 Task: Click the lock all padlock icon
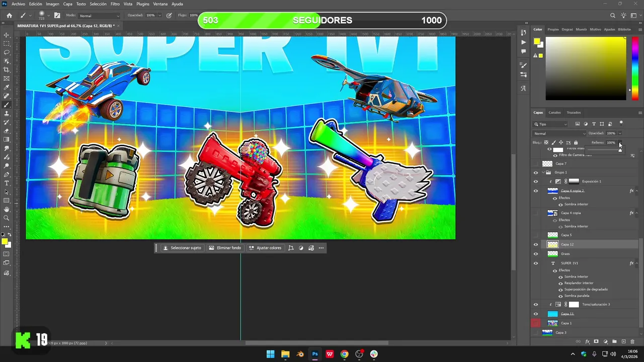tap(576, 143)
